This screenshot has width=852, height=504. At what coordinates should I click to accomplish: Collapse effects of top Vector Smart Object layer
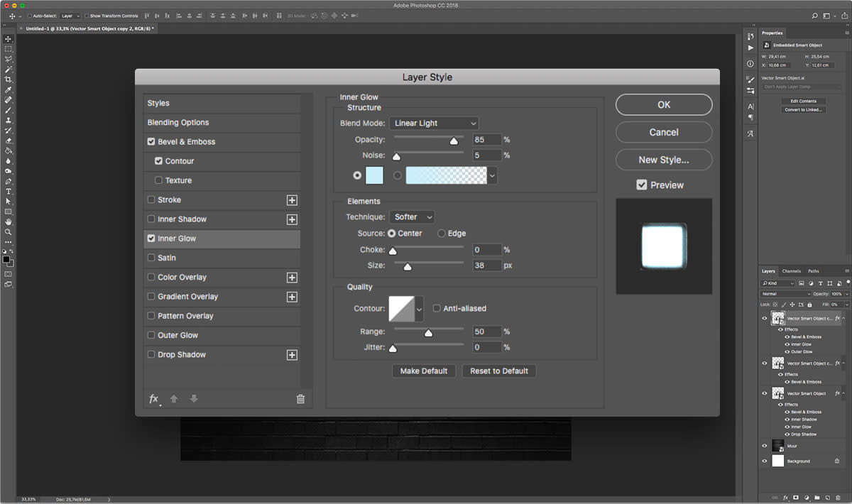point(843,319)
